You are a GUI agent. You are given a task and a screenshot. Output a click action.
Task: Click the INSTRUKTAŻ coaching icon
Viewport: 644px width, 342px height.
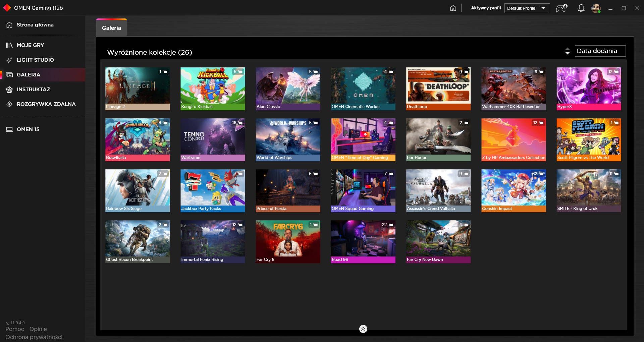9,90
